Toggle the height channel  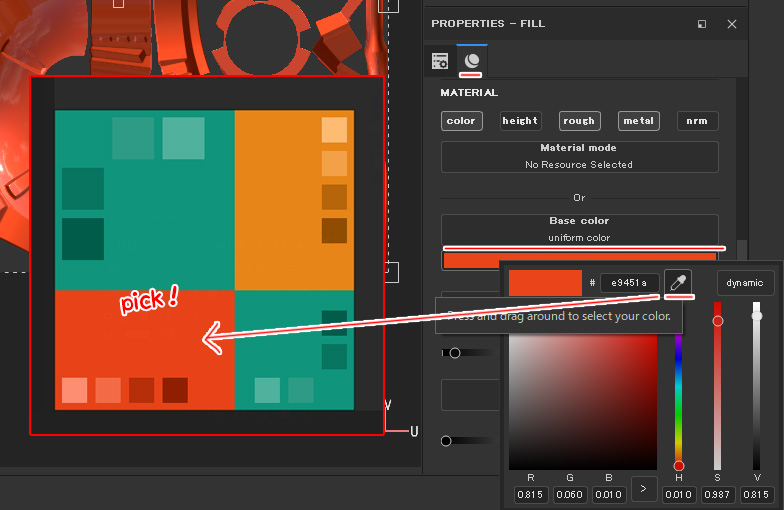(x=520, y=121)
